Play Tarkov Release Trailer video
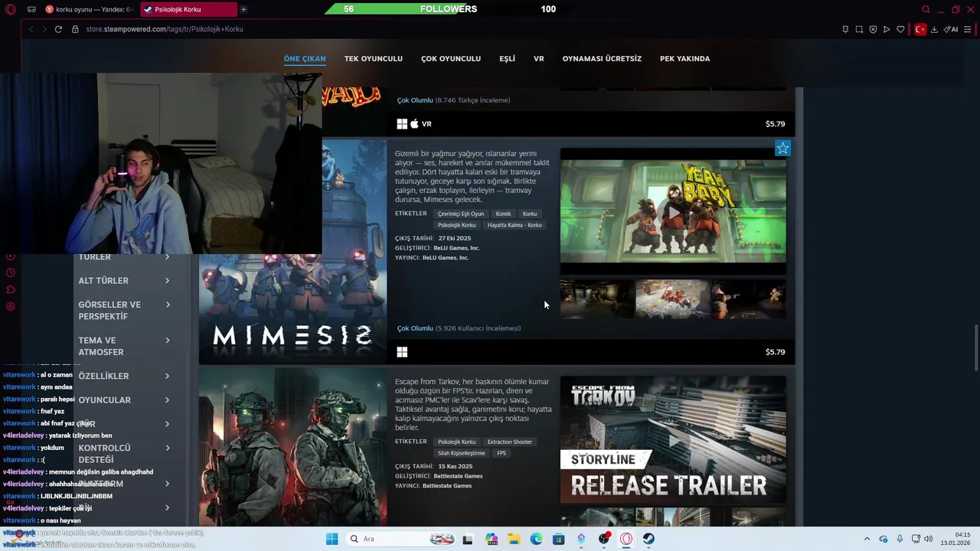The image size is (980, 551). coord(673,440)
